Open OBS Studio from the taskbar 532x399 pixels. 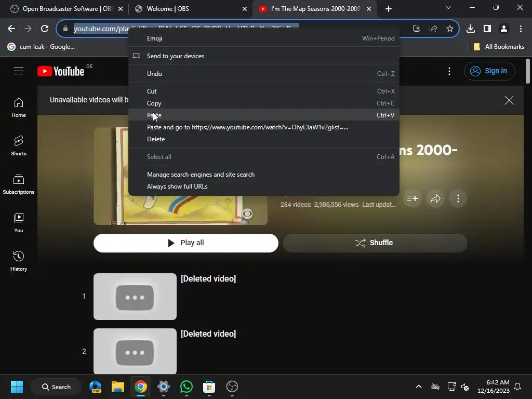(232, 387)
